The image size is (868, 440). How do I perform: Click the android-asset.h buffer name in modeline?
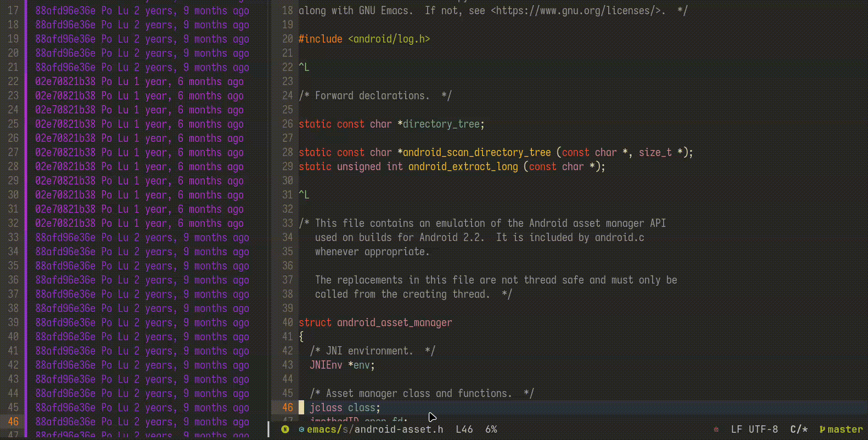[398, 429]
